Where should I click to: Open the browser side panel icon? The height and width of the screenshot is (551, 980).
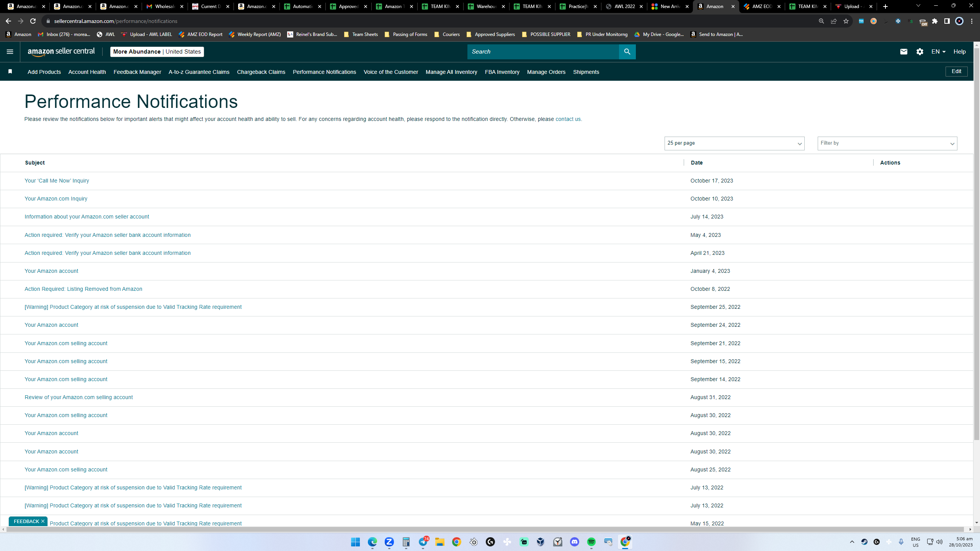947,21
